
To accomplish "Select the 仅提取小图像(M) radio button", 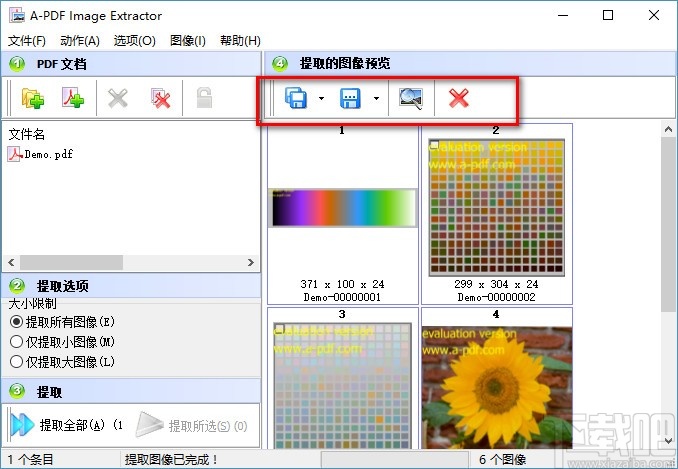I will click(x=16, y=341).
